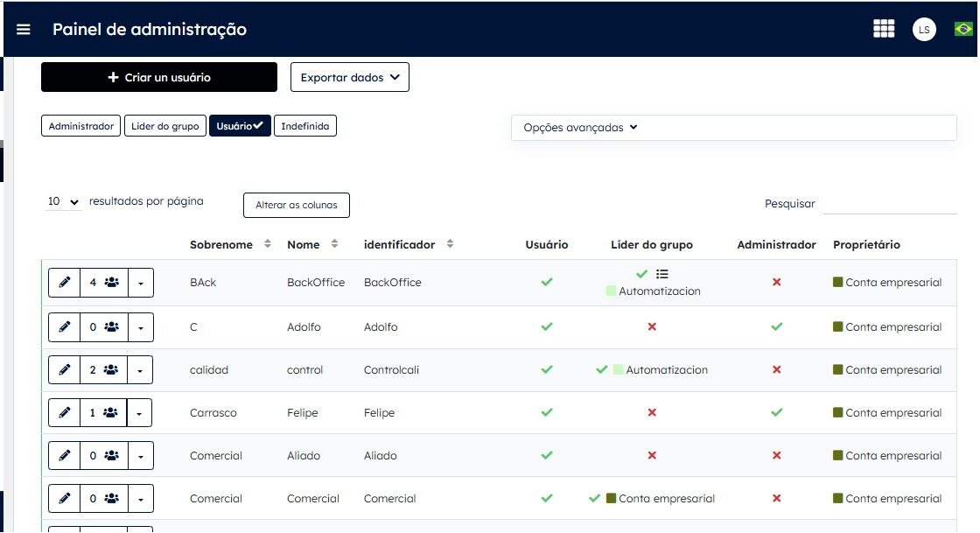Deselect the Usuário role filter
The width and height of the screenshot is (980, 533).
[x=240, y=126]
